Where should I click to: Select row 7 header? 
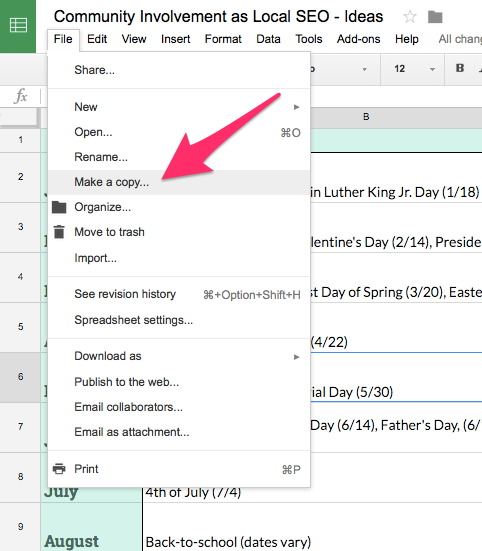[20, 427]
